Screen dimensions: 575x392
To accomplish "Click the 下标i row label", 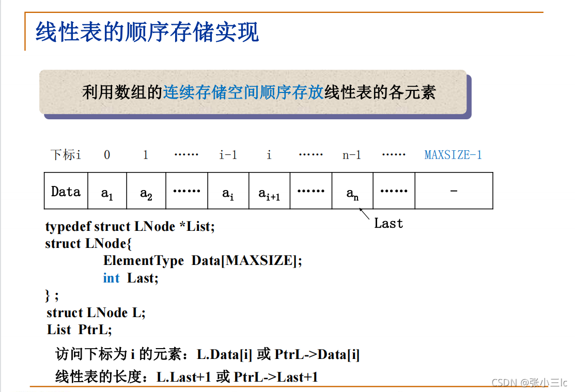I will tap(66, 155).
